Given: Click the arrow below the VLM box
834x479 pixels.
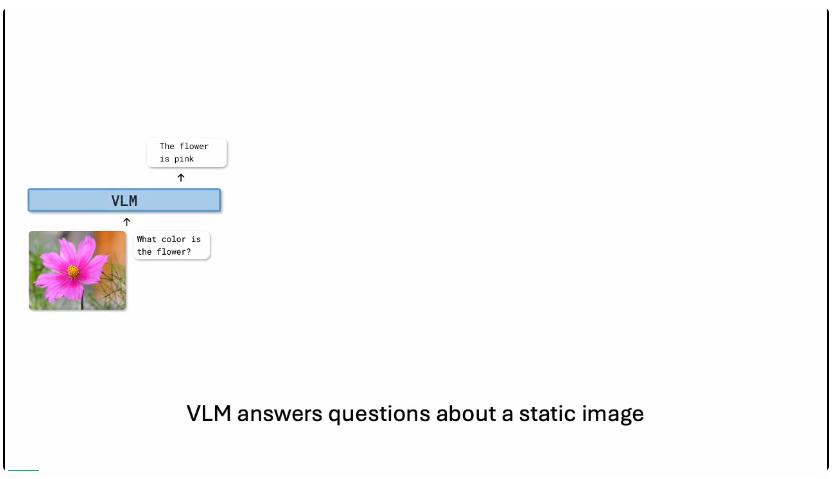Looking at the screenshot, I should [127, 221].
